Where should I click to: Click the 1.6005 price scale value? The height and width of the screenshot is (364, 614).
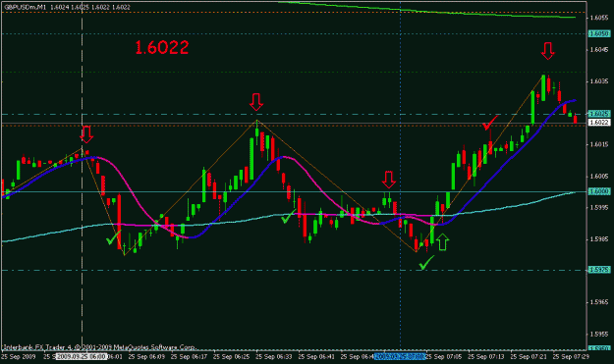click(599, 177)
